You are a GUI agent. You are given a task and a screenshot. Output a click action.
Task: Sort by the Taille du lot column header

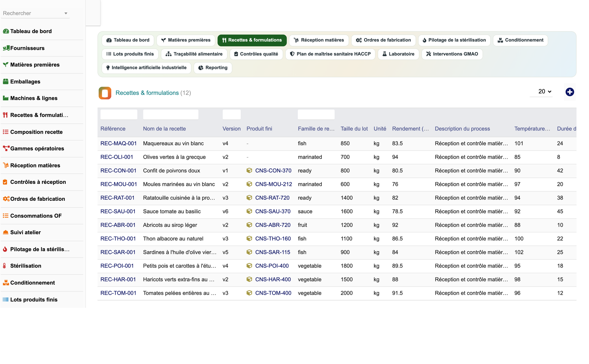[x=354, y=129]
